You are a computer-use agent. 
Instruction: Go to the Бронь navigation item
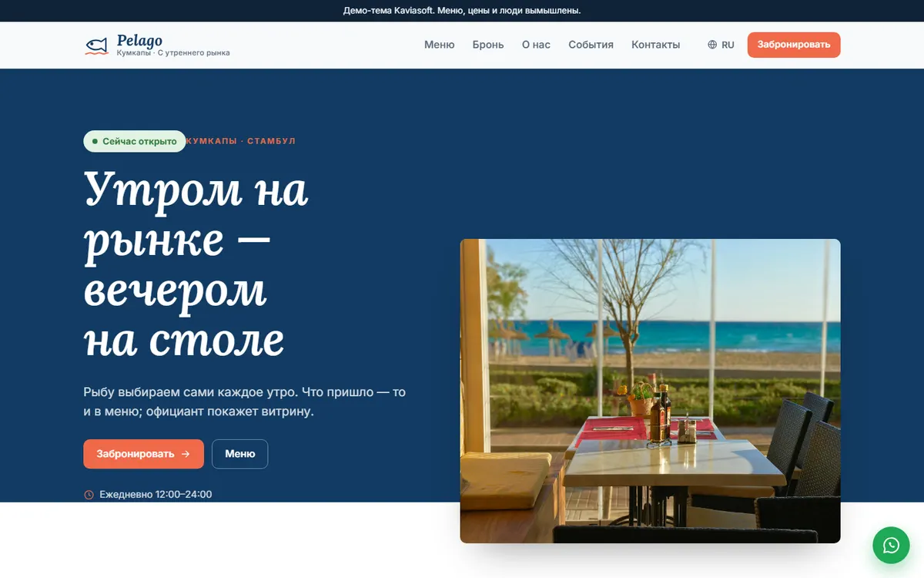(x=488, y=45)
